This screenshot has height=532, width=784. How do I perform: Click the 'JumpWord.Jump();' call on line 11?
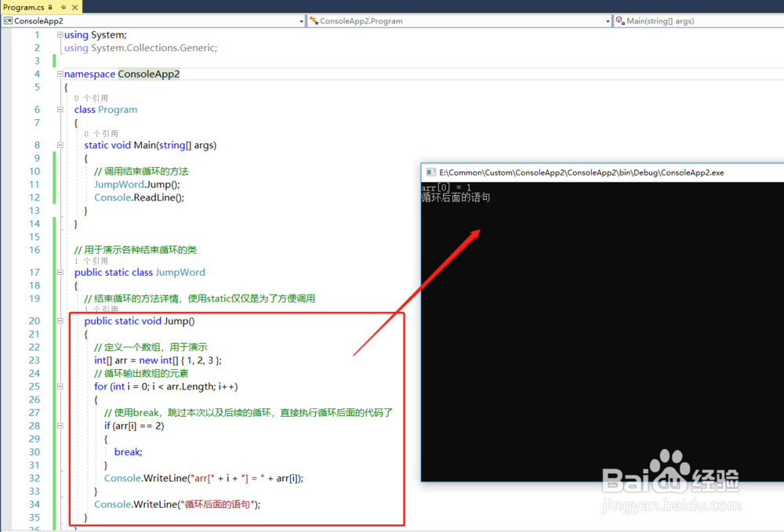pyautogui.click(x=137, y=184)
